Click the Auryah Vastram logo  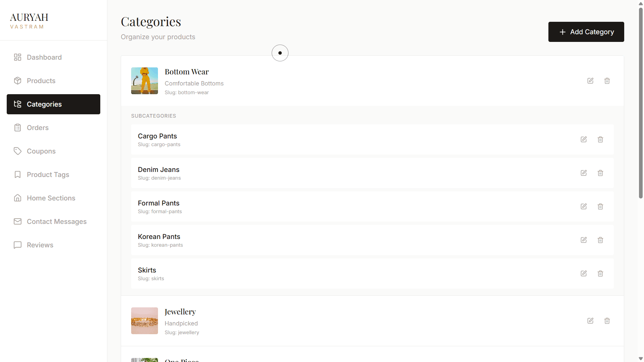[x=29, y=21]
